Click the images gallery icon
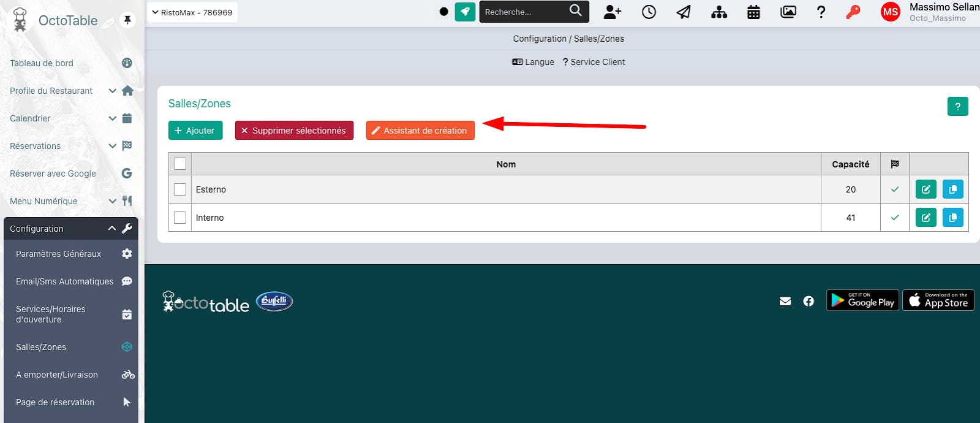The width and height of the screenshot is (980, 423). [x=788, y=12]
